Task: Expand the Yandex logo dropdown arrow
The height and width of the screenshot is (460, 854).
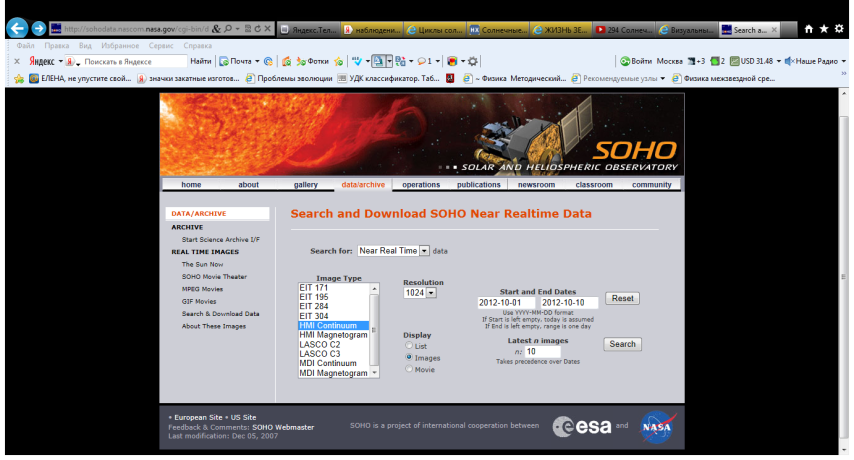Action: 60,62
